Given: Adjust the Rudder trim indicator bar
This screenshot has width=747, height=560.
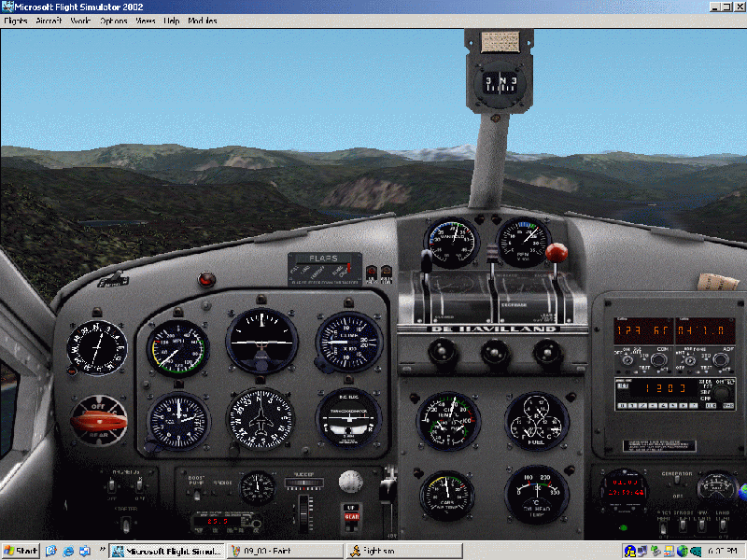Looking at the screenshot, I should [304, 483].
